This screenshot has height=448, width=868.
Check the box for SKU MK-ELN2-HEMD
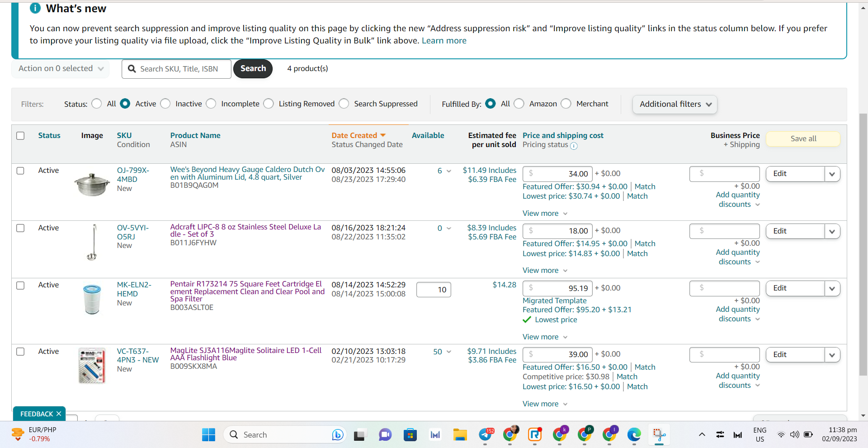point(20,286)
